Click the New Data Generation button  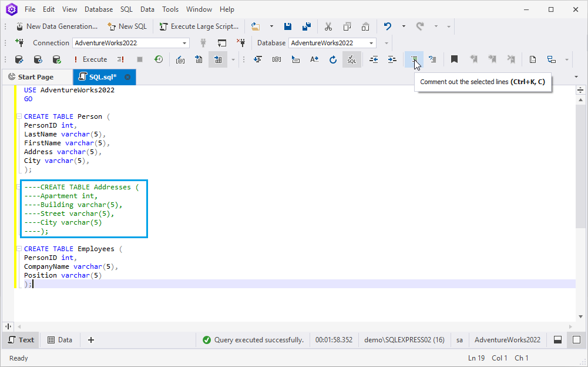[x=57, y=26]
